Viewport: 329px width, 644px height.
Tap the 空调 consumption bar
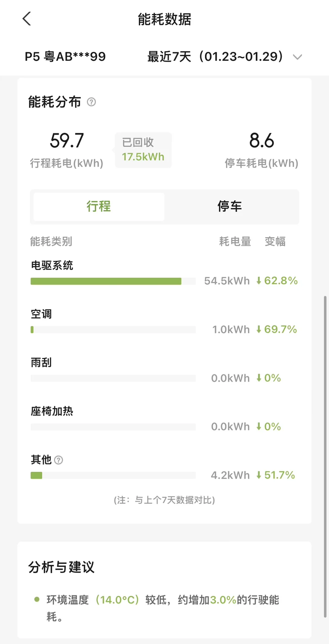coord(113,330)
